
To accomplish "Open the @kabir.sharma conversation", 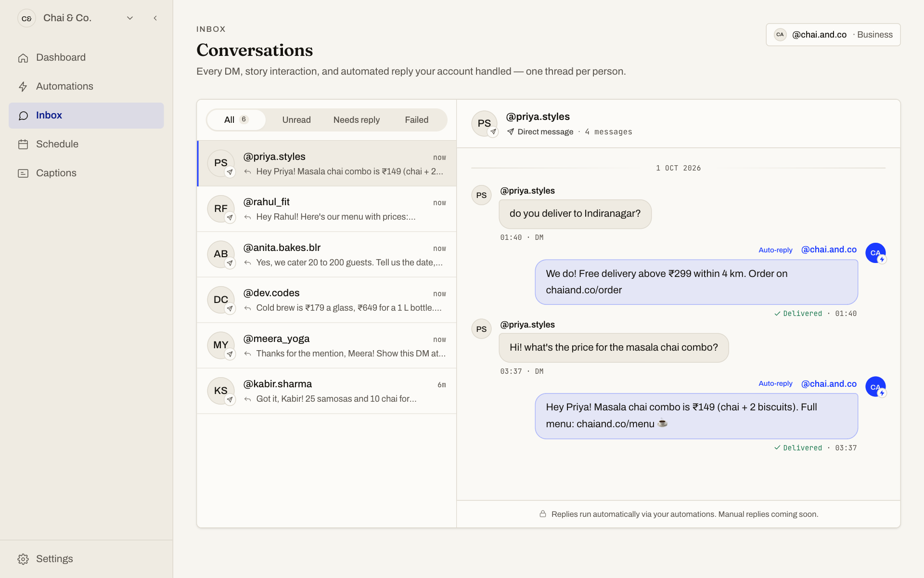I will 327,391.
